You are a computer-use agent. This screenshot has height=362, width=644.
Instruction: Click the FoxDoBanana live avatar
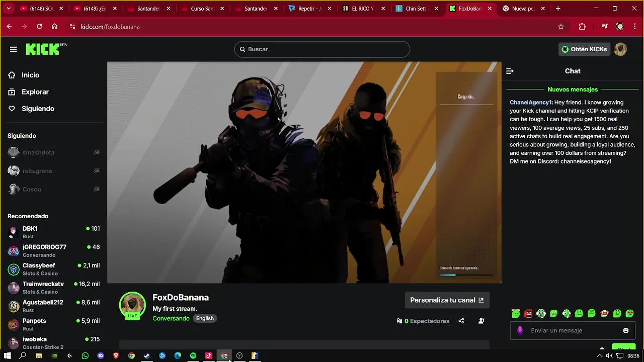click(x=132, y=305)
